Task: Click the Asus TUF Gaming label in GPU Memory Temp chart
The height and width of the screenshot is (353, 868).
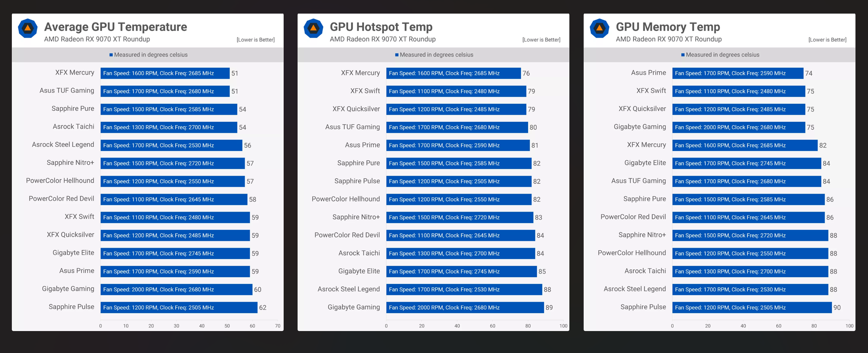Action: pos(639,181)
